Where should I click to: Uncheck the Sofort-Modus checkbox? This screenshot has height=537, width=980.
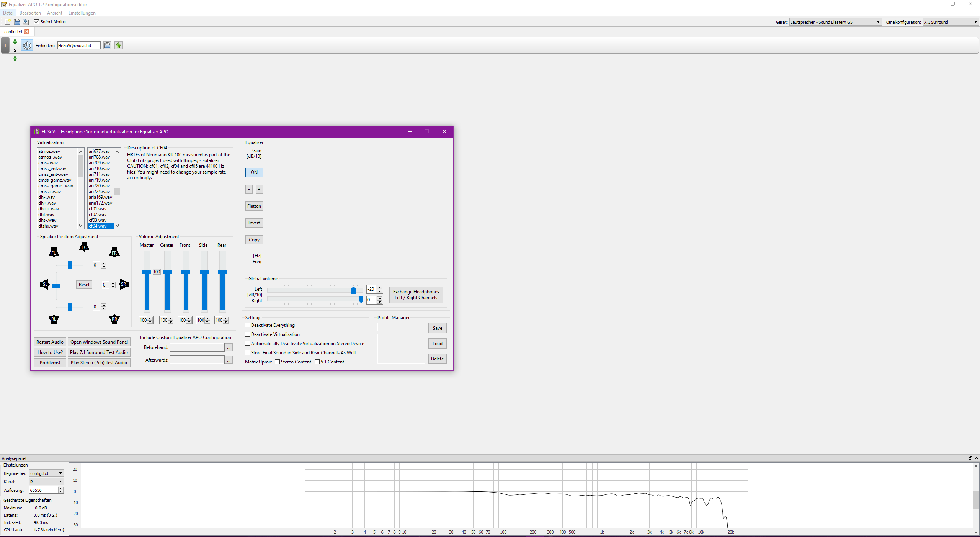(x=37, y=22)
